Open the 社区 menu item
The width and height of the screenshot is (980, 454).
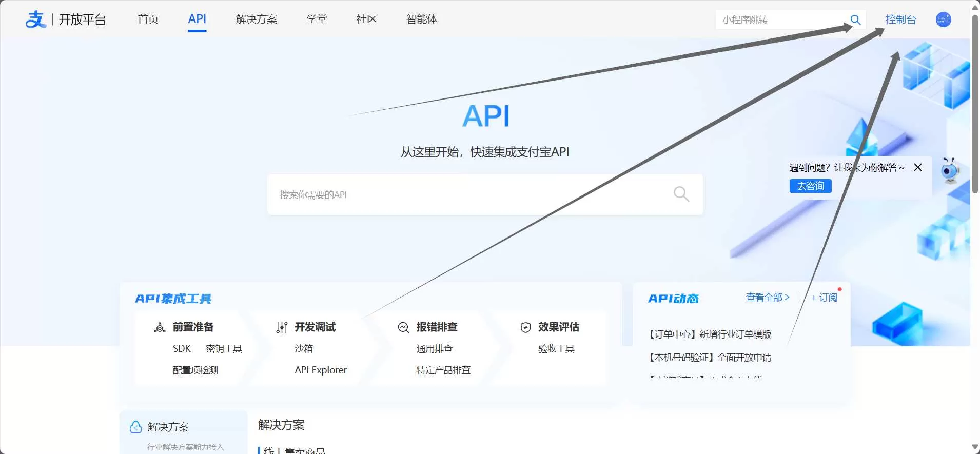coord(366,19)
